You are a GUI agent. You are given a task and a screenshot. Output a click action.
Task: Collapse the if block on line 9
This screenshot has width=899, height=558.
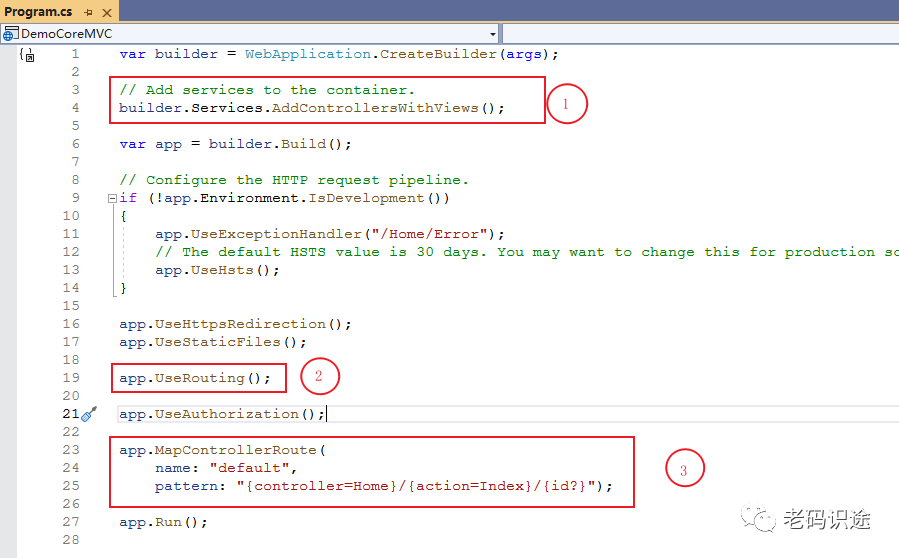(112, 198)
